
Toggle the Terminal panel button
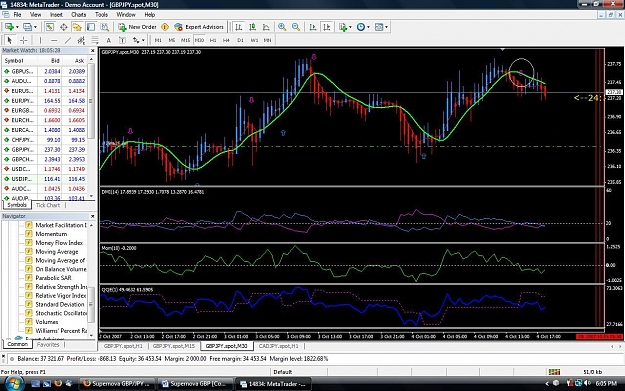click(x=91, y=27)
